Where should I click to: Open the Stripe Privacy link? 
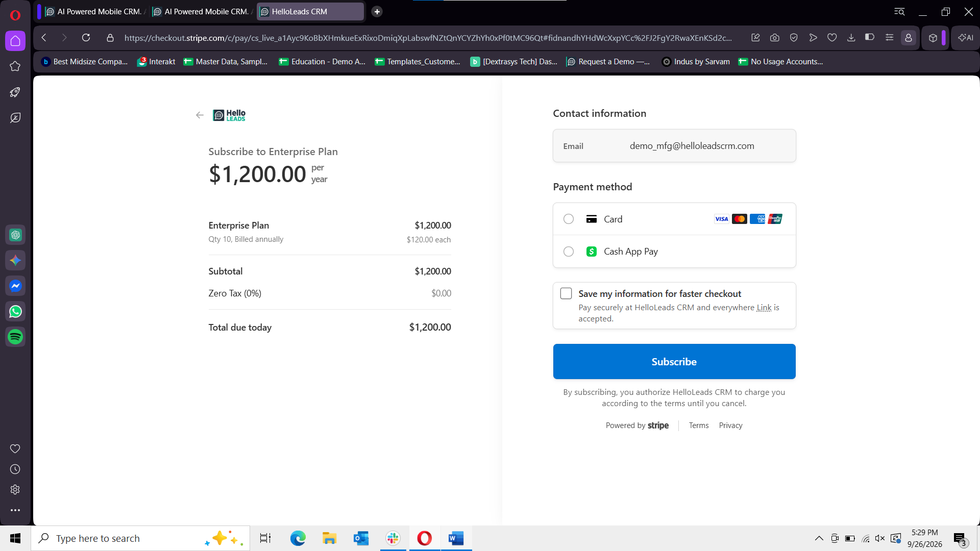[x=730, y=425]
